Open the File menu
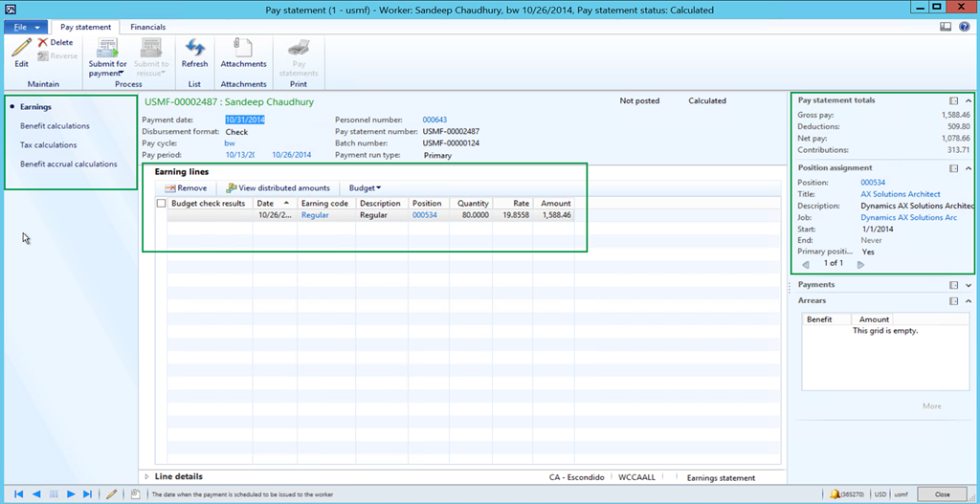This screenshot has height=504, width=980. pos(24,27)
